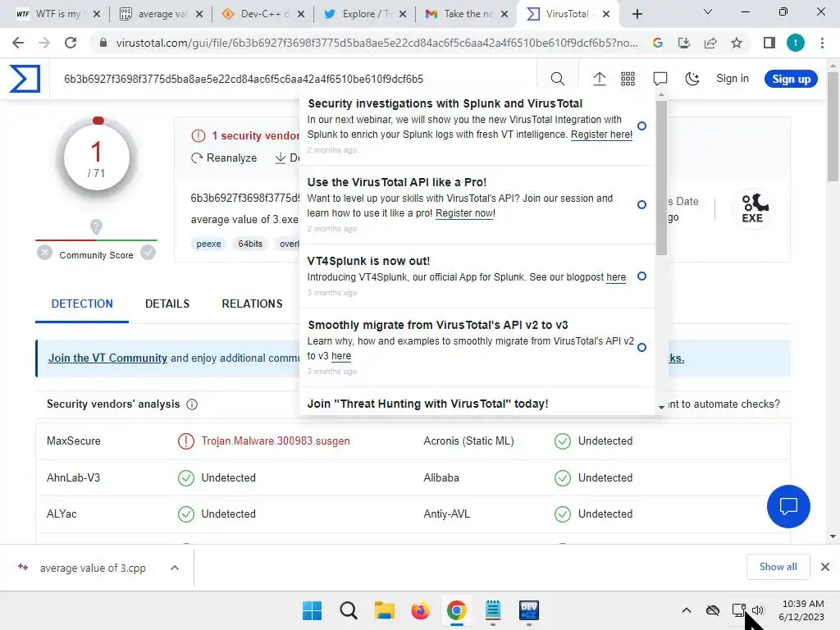Open Dev-C++ from the taskbar
The image size is (840, 630).
(529, 610)
